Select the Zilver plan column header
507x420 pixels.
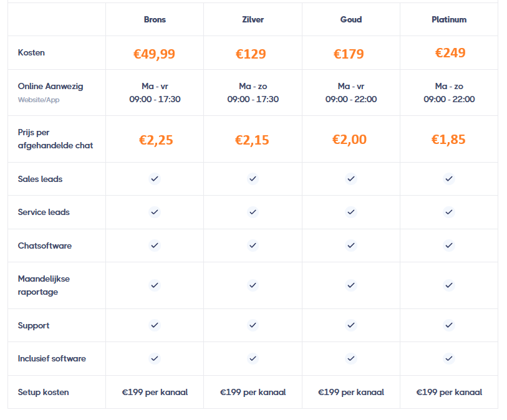point(253,20)
